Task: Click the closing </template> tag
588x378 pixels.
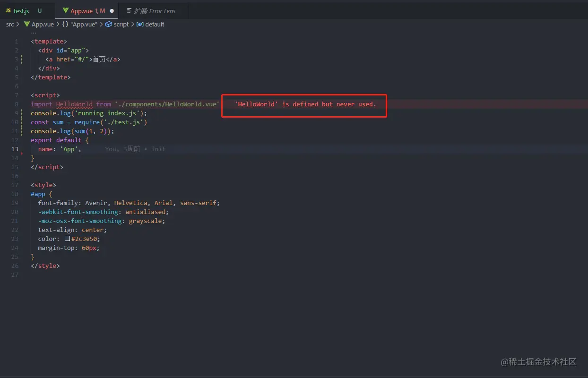Action: [51, 77]
